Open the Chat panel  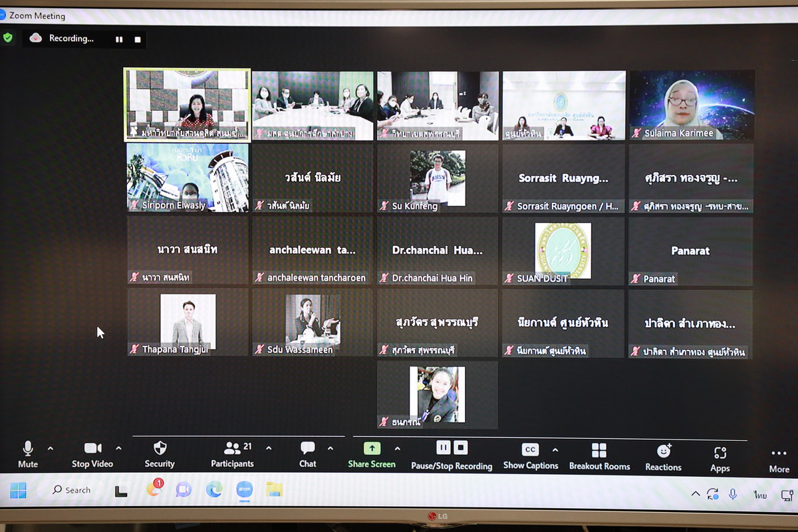click(x=307, y=455)
